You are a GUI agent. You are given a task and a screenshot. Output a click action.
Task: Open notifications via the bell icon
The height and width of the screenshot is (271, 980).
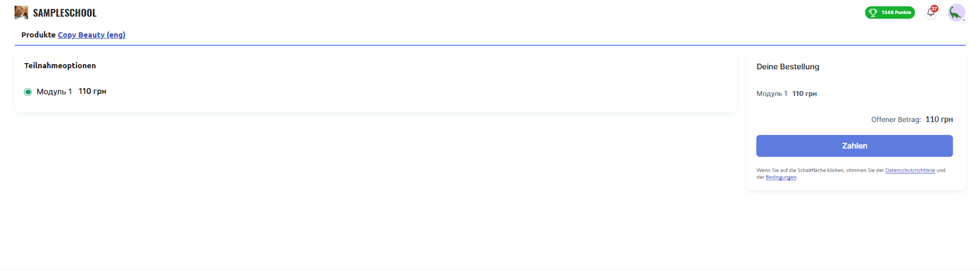click(930, 13)
